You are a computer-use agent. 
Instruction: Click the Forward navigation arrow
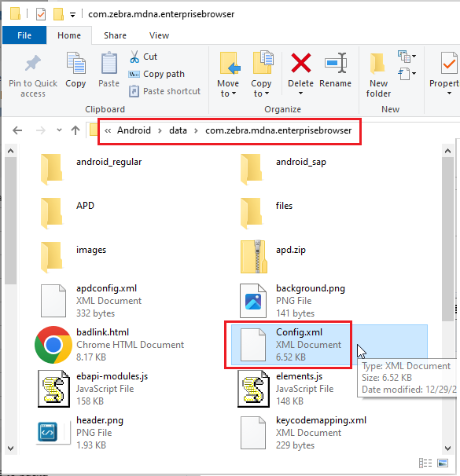(40, 130)
